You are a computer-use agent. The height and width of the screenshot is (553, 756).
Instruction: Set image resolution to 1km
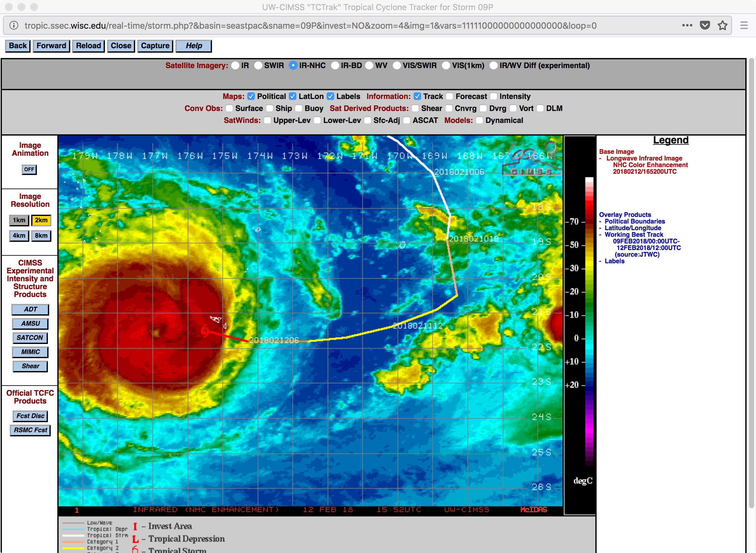pyautogui.click(x=19, y=220)
